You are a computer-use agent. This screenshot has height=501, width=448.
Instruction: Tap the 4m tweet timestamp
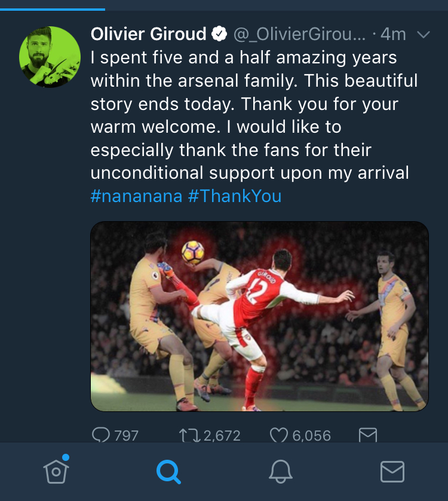(392, 35)
